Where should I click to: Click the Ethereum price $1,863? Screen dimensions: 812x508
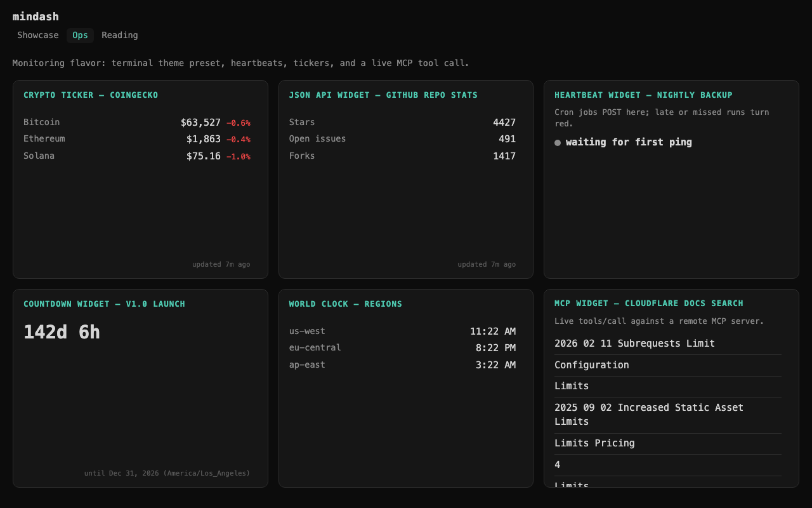click(204, 139)
